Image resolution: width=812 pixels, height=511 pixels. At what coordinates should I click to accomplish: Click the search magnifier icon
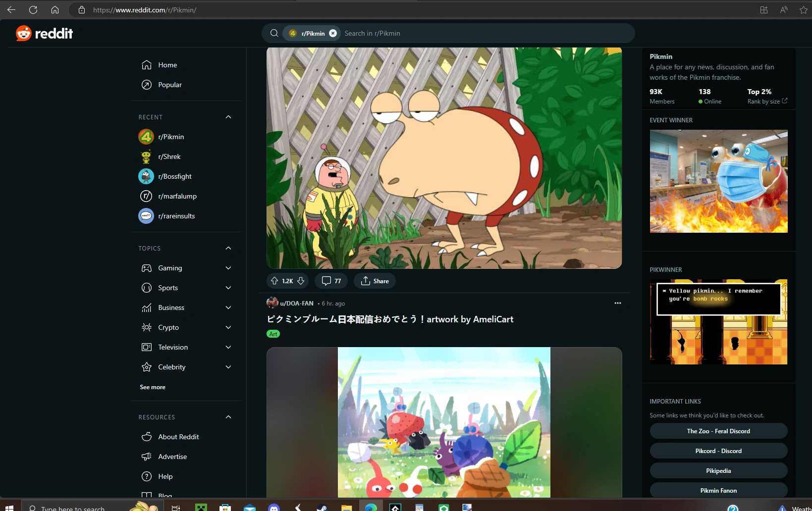pos(274,33)
